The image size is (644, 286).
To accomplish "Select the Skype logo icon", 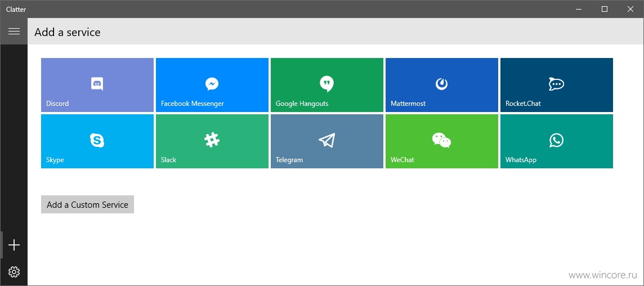I will click(x=97, y=141).
